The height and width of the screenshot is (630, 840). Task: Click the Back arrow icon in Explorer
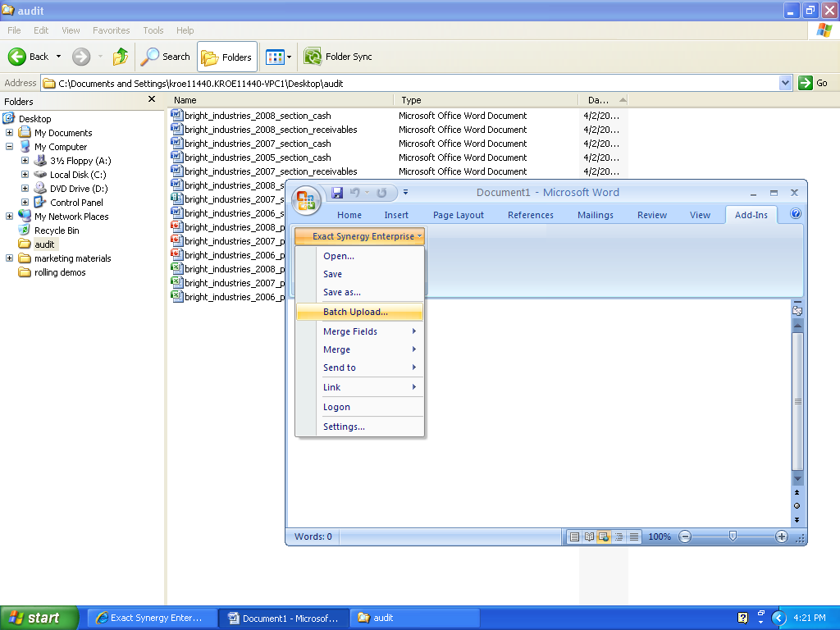click(16, 57)
